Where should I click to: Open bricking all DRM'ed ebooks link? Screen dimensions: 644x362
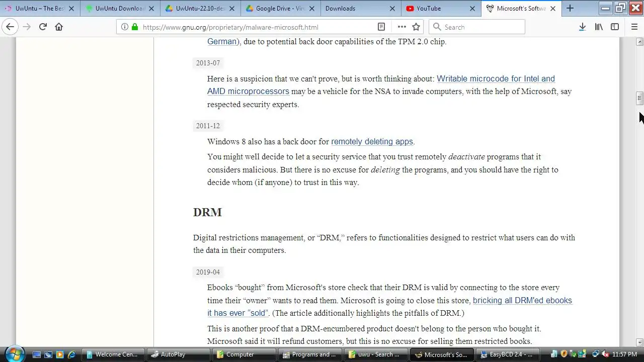click(x=522, y=300)
